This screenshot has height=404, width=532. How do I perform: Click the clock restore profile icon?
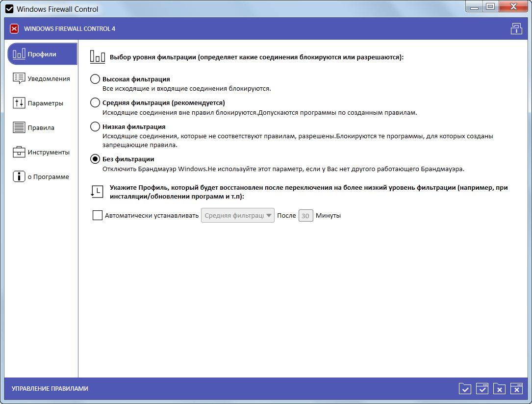(x=97, y=192)
